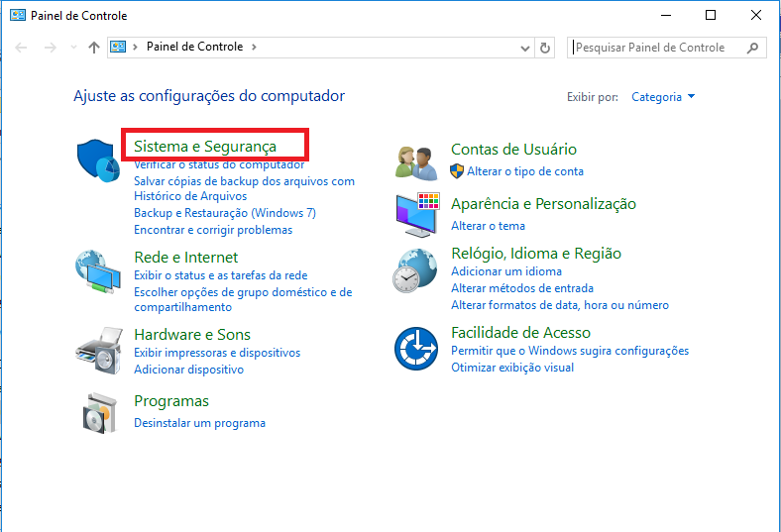
Task: Open Backup e Restauração (Windows 7)
Action: [x=225, y=213]
